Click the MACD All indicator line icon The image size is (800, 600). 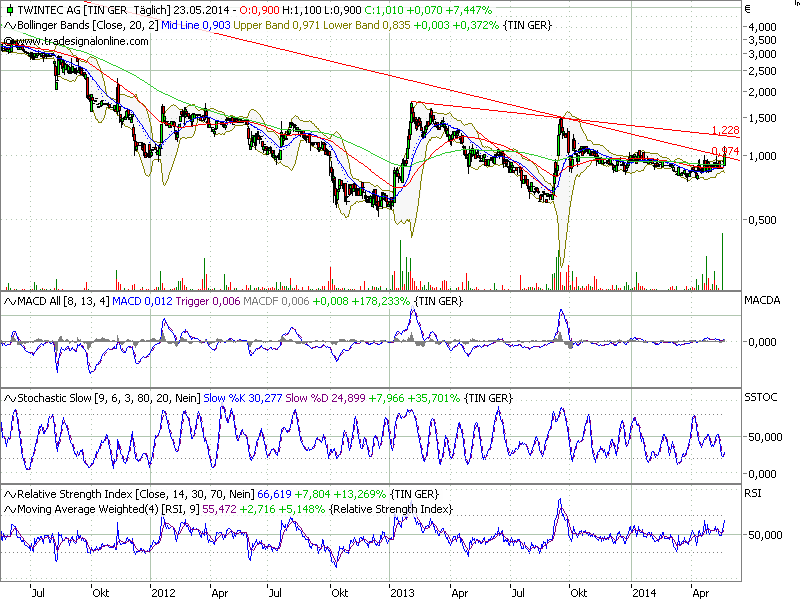coord(10,302)
